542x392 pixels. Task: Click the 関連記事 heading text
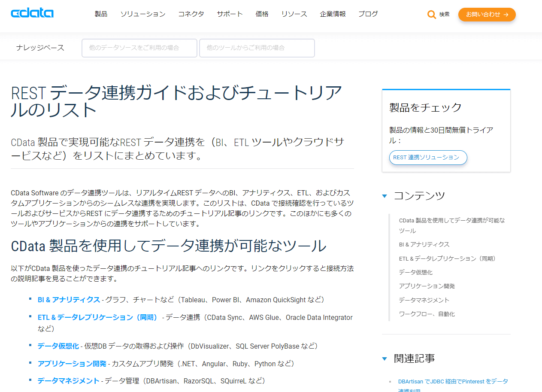(x=414, y=358)
